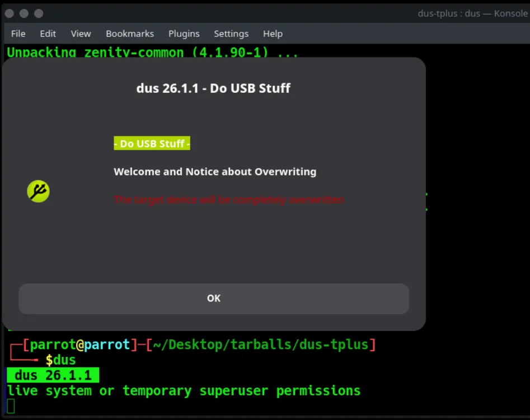Viewport: 530px width, 420px height.
Task: Click the yellow-green dus trident icon
Action: tap(38, 191)
